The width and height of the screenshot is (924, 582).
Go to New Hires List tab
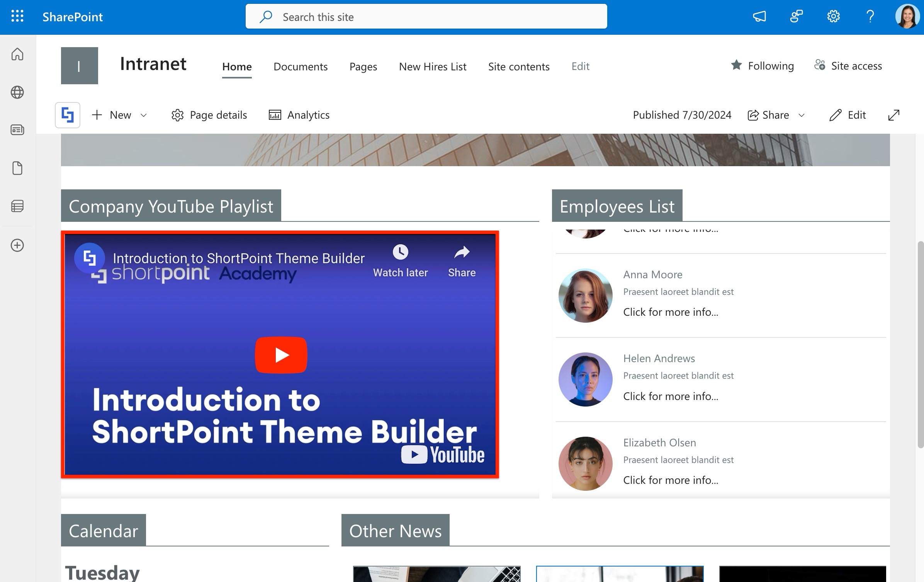(x=432, y=66)
